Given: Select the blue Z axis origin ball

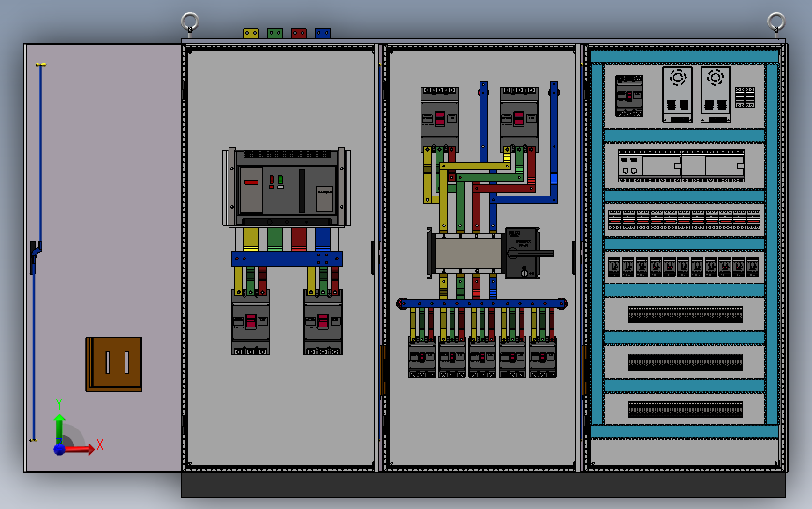Looking at the screenshot, I should [x=59, y=449].
